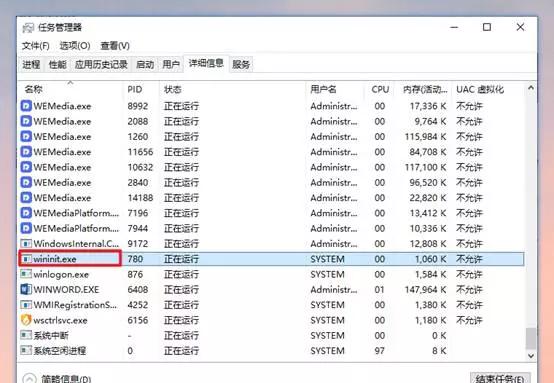Image resolution: width=554 pixels, height=383 pixels.
Task: Click icon of WEMedia.exe PID 10632
Action: click(26, 167)
